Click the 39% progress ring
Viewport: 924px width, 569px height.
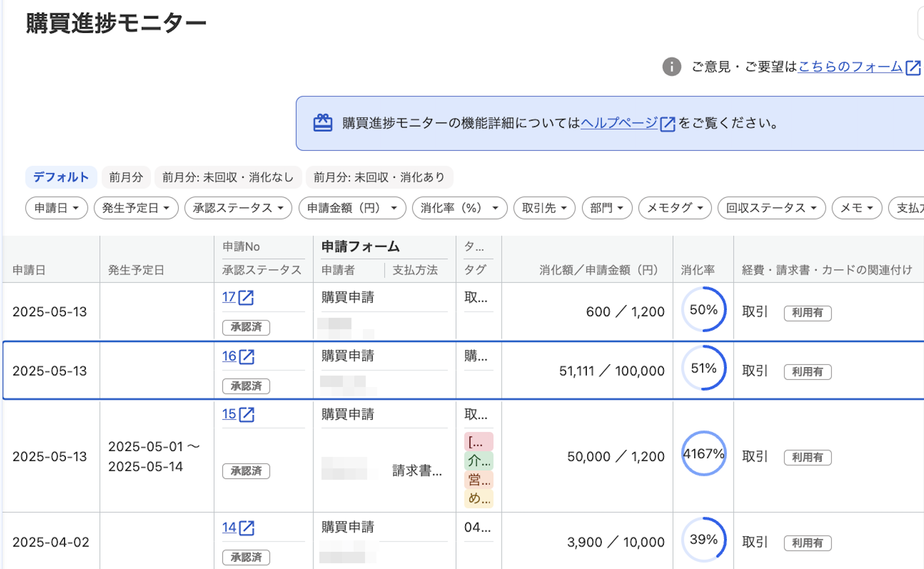click(704, 539)
